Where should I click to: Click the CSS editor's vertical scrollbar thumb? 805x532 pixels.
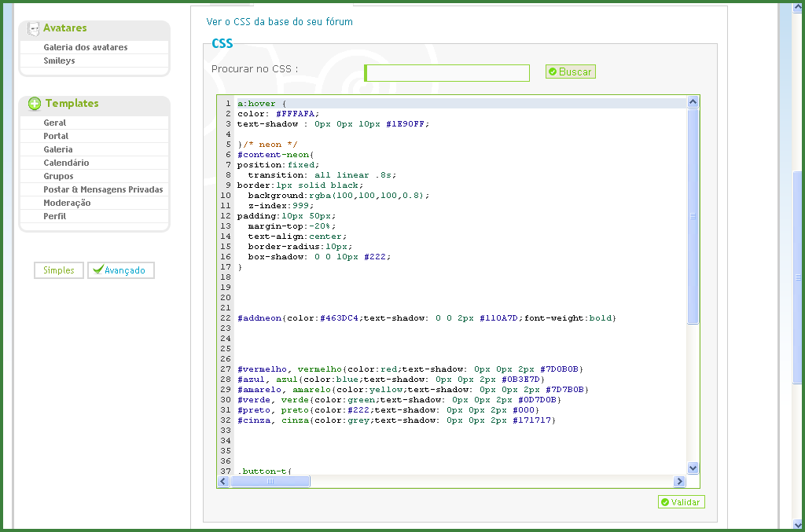693,216
